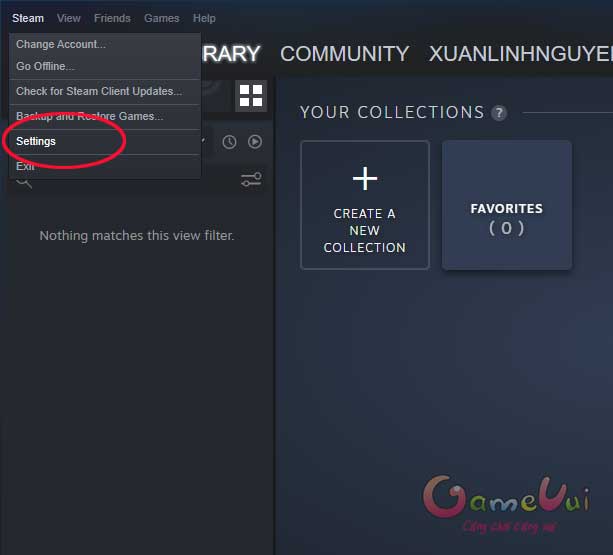The image size is (613, 555).
Task: Toggle the ready-to-play filter icon
Action: [x=255, y=142]
